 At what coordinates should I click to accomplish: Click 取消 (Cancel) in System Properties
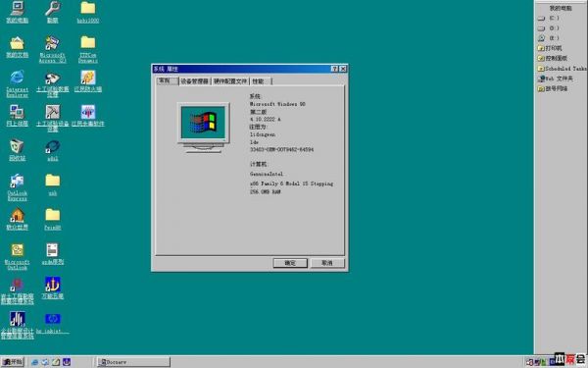click(327, 263)
